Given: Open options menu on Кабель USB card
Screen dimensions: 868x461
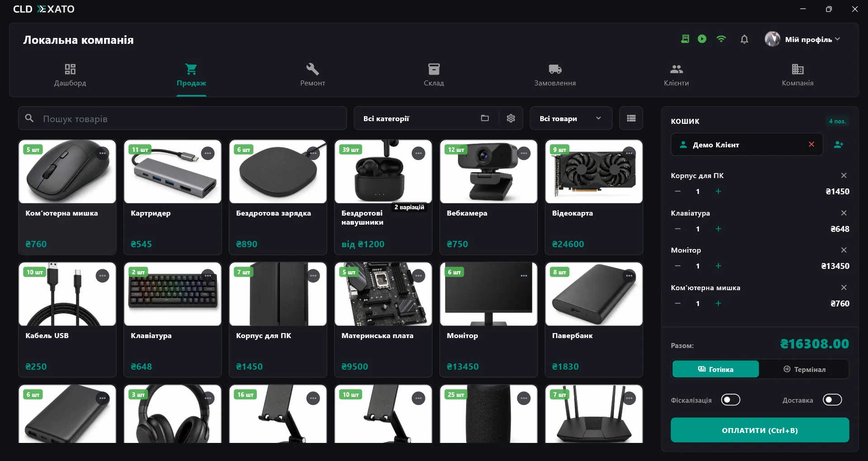Looking at the screenshot, I should coord(103,276).
